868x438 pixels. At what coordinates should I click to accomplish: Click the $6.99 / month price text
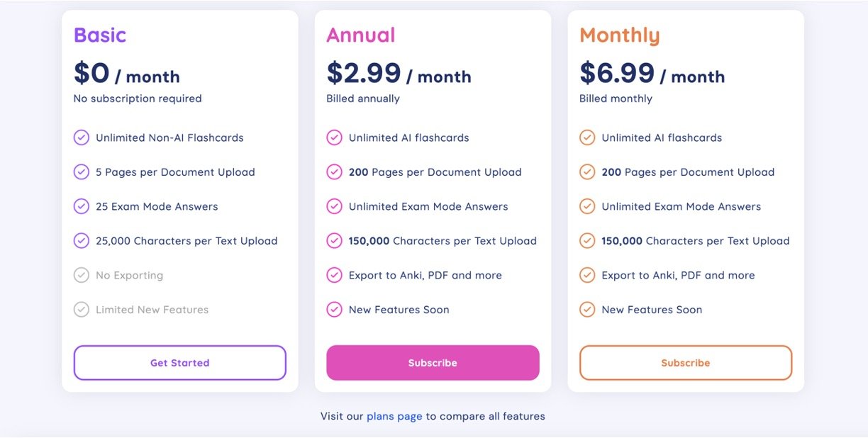(652, 74)
